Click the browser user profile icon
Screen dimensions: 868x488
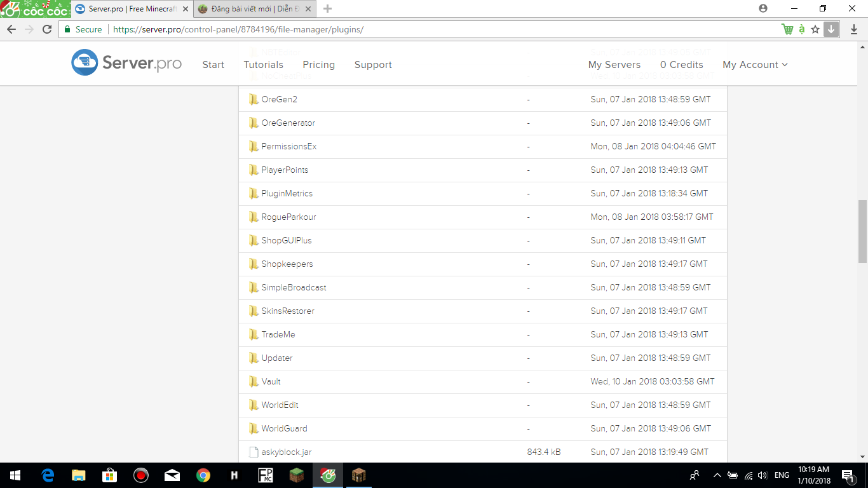tap(763, 8)
